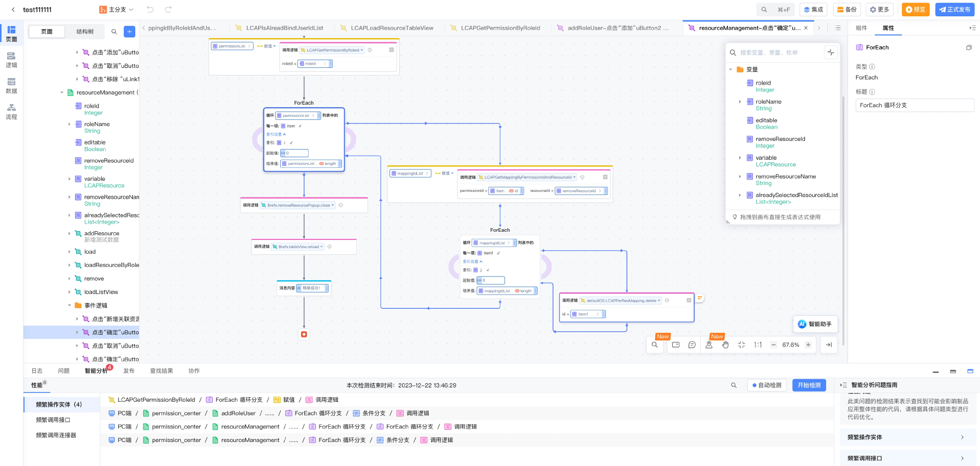Image resolution: width=980 pixels, height=466 pixels.
Task: Open the 逻辑 sidebar icon
Action: (11, 60)
